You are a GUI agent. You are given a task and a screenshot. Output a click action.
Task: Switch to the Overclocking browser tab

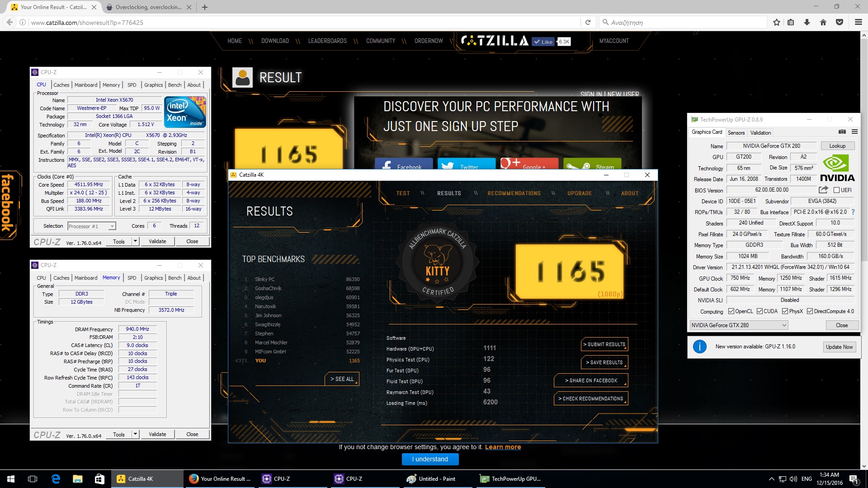pyautogui.click(x=148, y=7)
